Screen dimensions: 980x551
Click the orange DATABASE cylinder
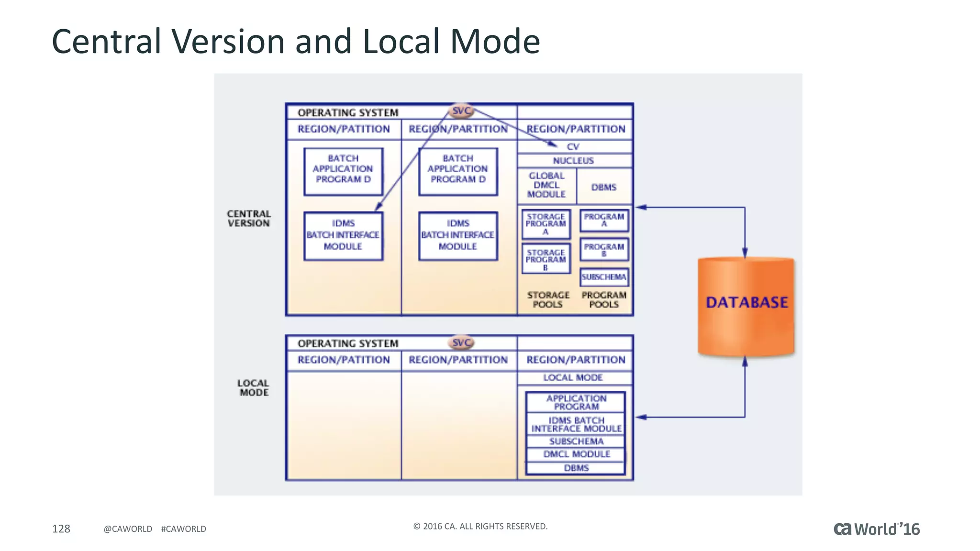coord(746,306)
